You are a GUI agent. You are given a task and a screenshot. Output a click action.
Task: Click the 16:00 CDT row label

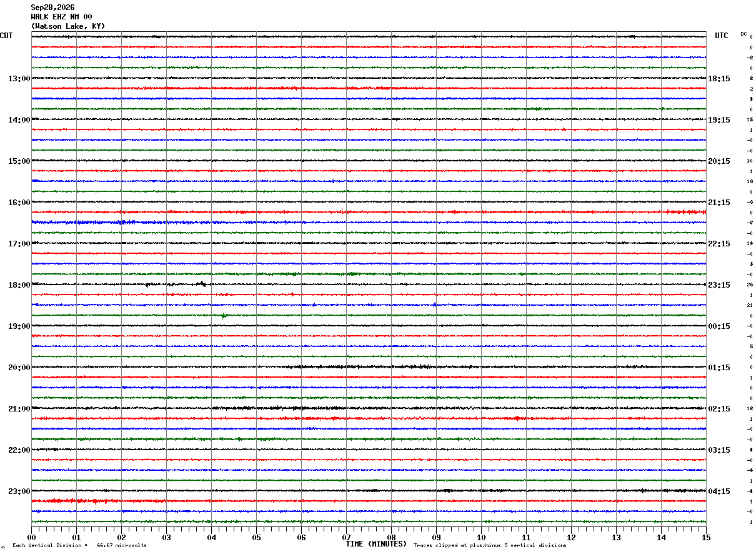[x=19, y=203]
